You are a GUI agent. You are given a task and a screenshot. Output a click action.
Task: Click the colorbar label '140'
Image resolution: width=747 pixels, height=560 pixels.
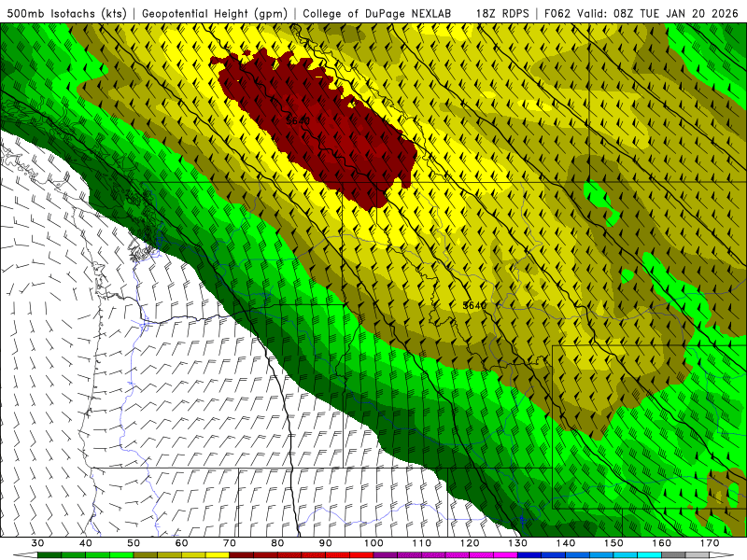[x=566, y=543]
